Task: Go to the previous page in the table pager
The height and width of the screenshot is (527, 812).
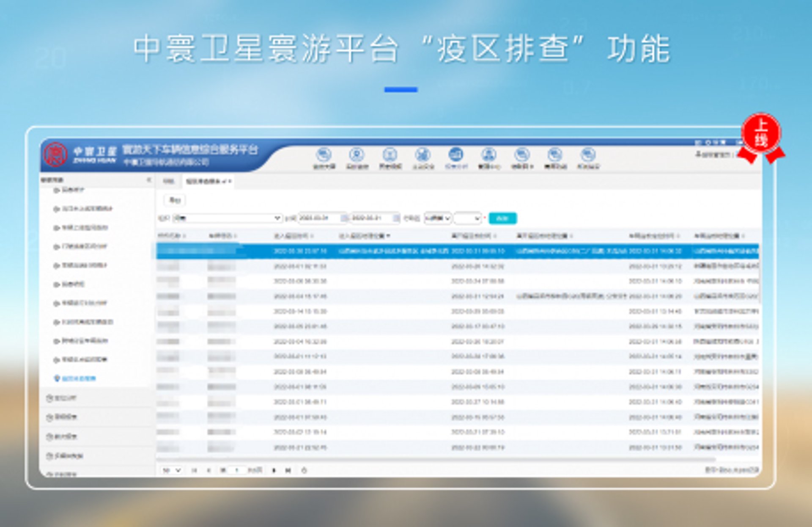Action: coord(208,470)
